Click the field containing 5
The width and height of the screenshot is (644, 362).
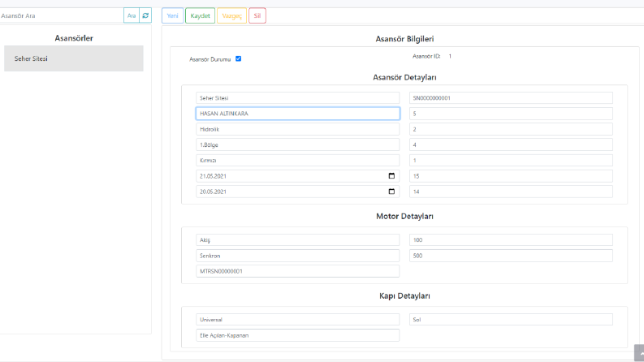(x=511, y=114)
